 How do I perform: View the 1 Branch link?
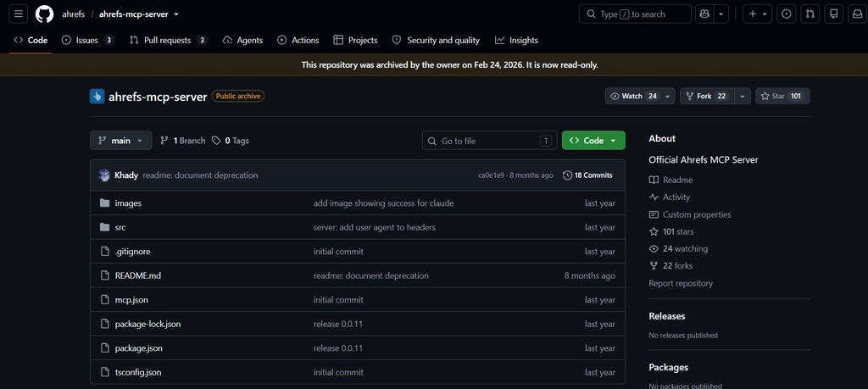pos(183,141)
